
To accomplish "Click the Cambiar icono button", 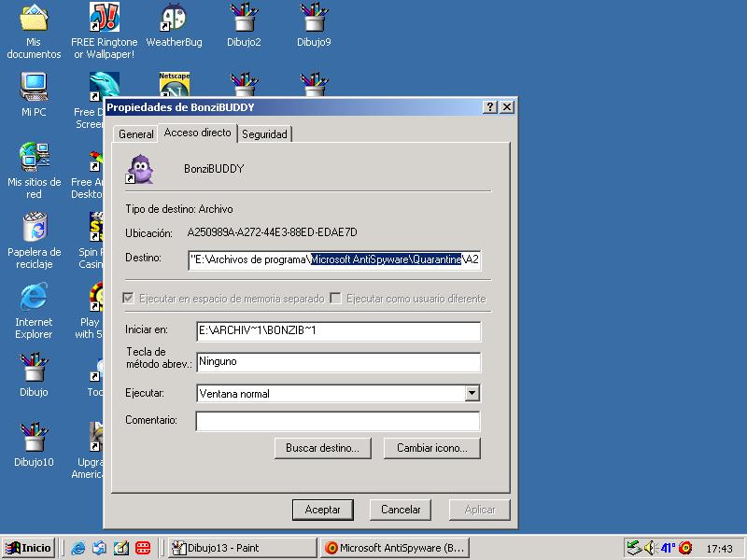I will pos(432,448).
